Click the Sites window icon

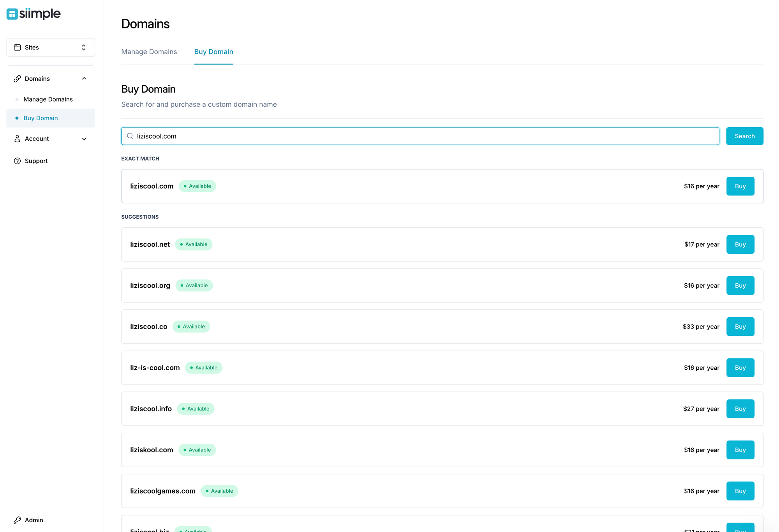17,47
